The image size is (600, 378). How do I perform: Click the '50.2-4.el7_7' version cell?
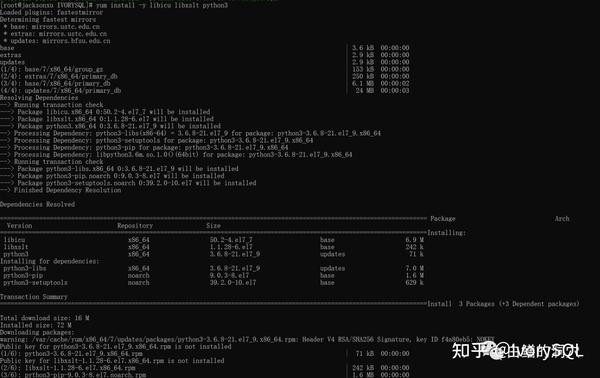231,240
